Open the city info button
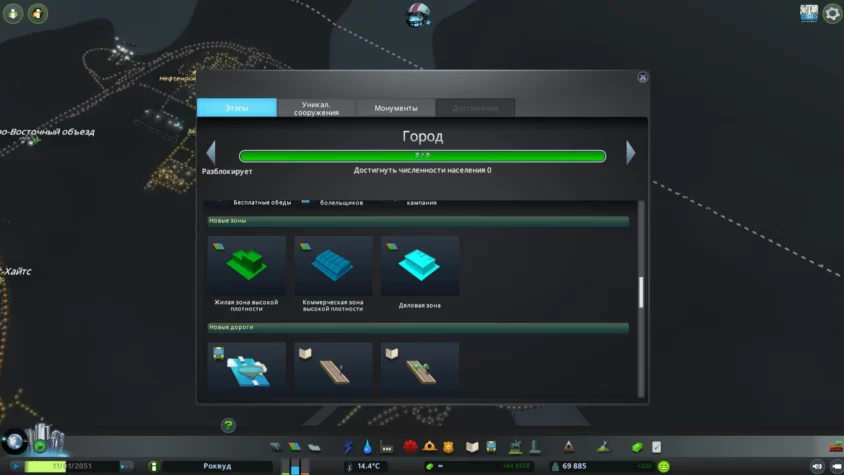The image size is (844, 475). tap(153, 466)
